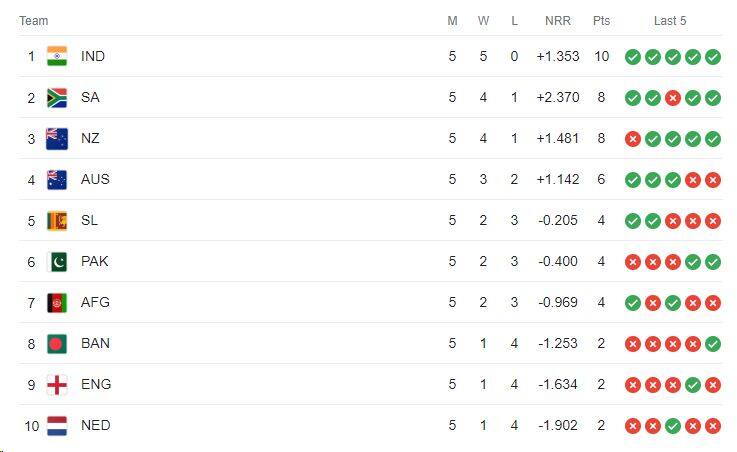Click SA's red loss marker in Last 5
Viewport: 737px width, 452px height.
[x=673, y=98]
